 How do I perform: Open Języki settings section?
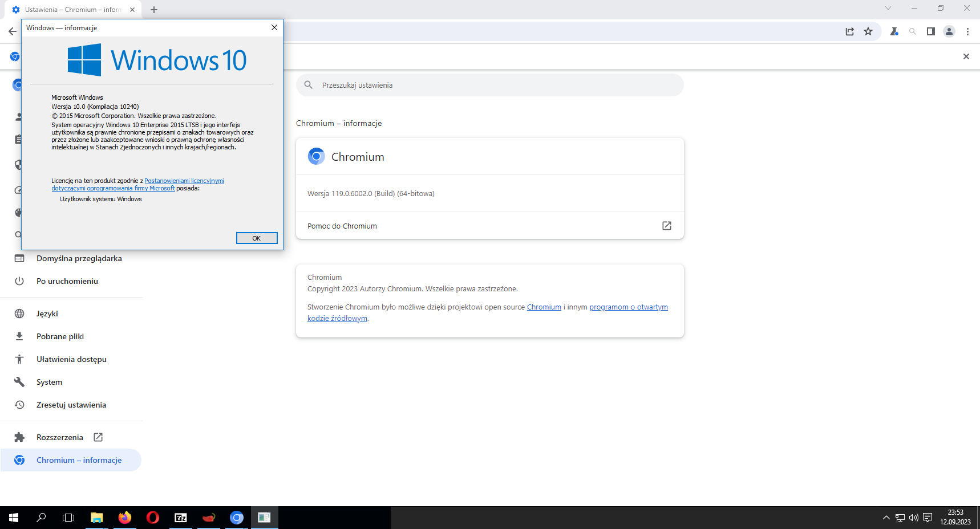pyautogui.click(x=47, y=314)
